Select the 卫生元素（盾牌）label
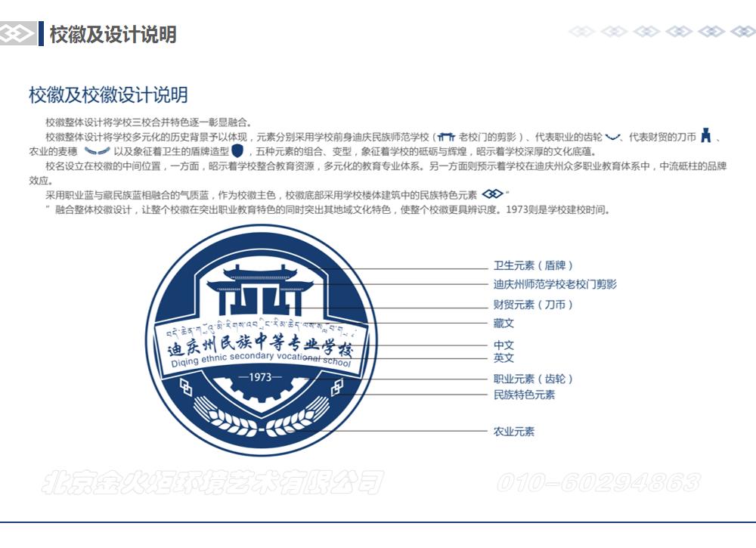 tap(533, 266)
